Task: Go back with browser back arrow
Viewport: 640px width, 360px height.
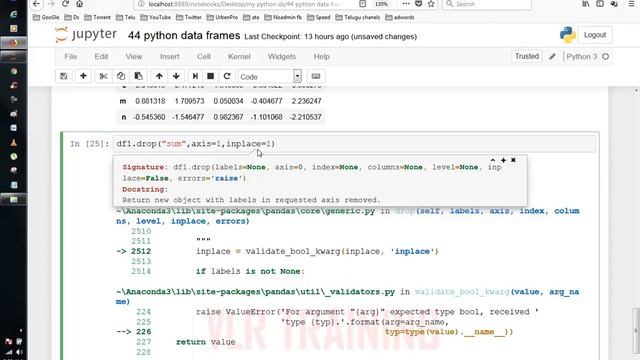Action: 36,4
